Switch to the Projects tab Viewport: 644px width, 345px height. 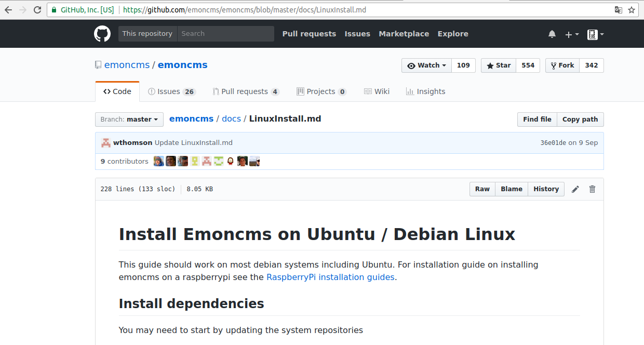(321, 91)
